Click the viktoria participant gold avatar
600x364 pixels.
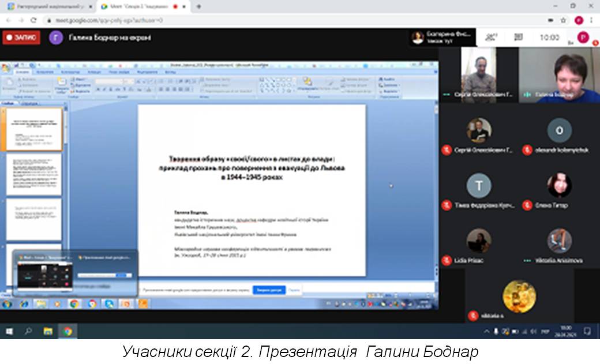[x=519, y=297]
